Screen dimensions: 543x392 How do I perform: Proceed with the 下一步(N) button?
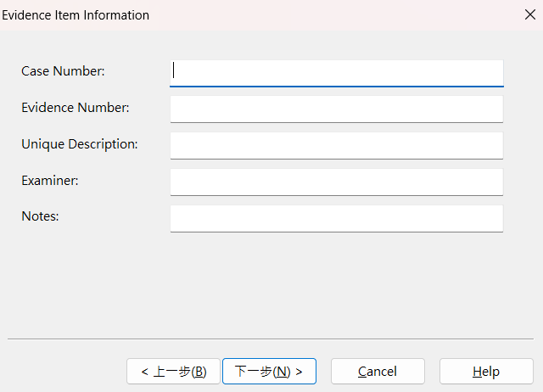coord(269,372)
